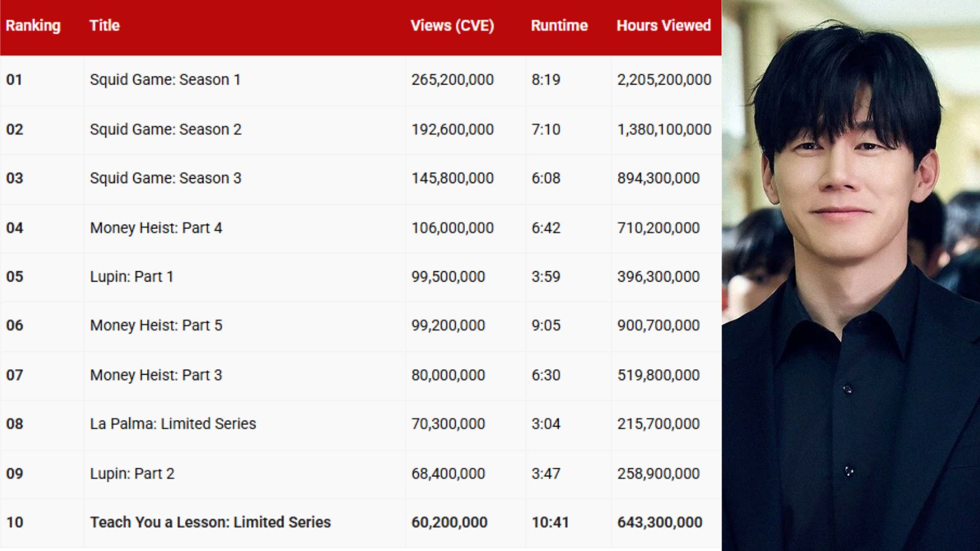Viewport: 980px width, 551px height.
Task: Select the title Lupin: Part 1
Action: tap(132, 277)
